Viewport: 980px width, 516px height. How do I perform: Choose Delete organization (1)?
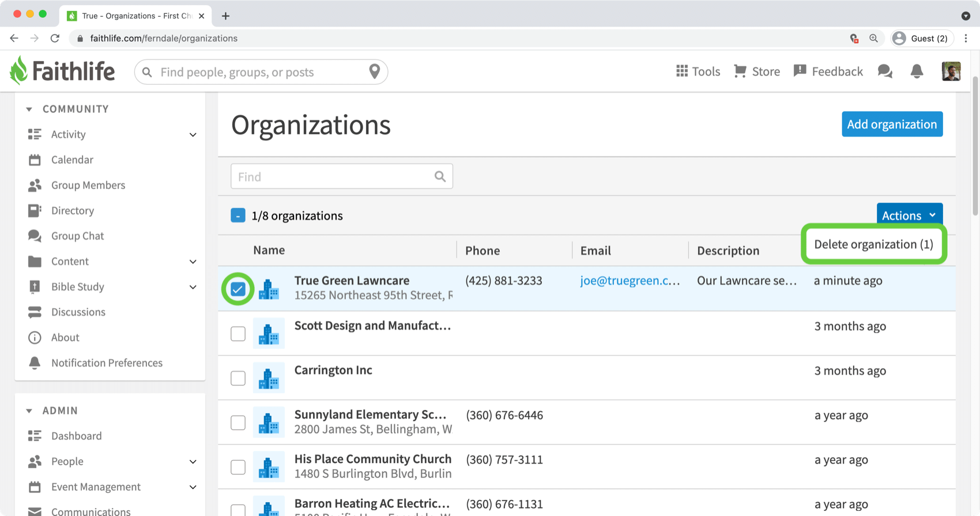(x=873, y=244)
